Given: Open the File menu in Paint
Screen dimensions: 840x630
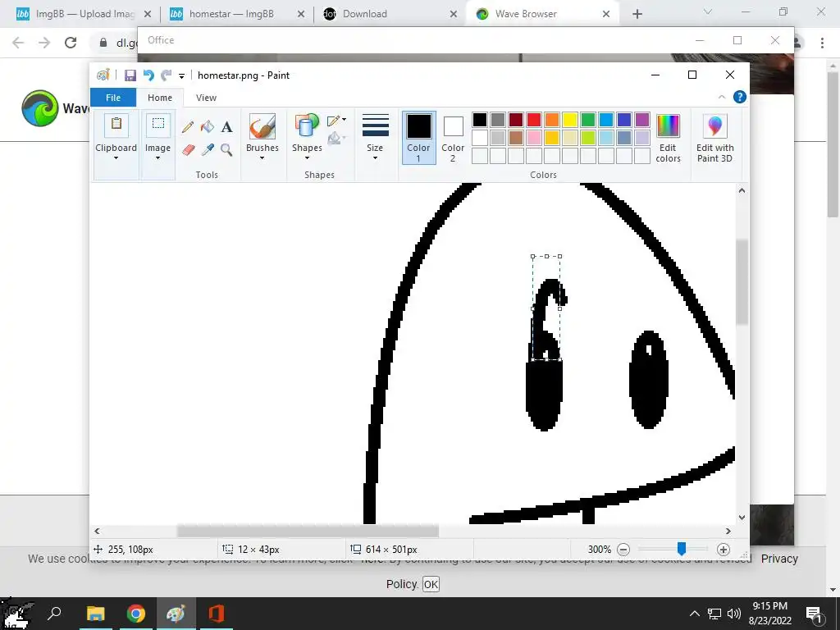Looking at the screenshot, I should click(x=113, y=98).
